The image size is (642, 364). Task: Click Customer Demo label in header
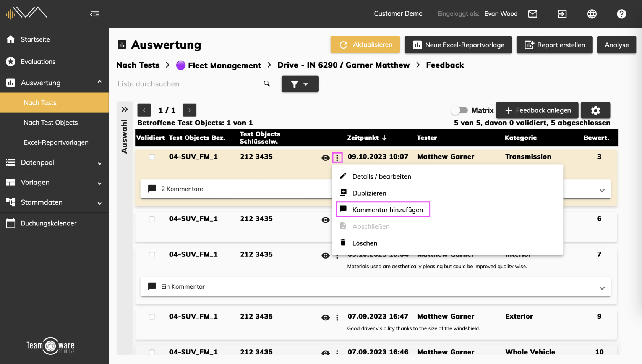(x=398, y=13)
